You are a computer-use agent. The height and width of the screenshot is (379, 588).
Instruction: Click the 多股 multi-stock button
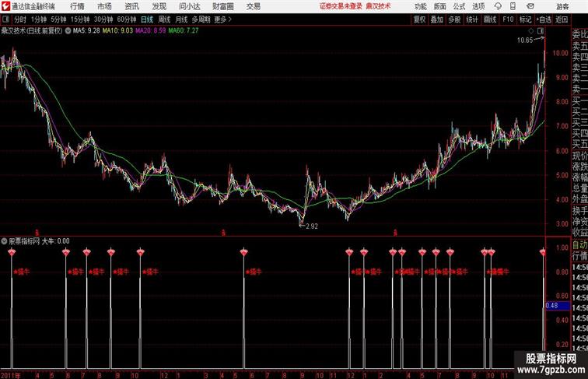(454, 19)
